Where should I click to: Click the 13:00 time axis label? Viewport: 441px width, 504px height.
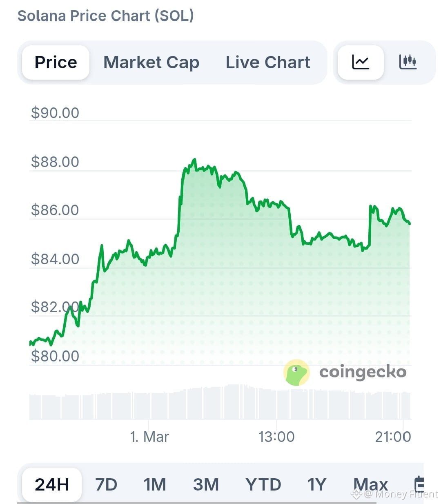[276, 437]
